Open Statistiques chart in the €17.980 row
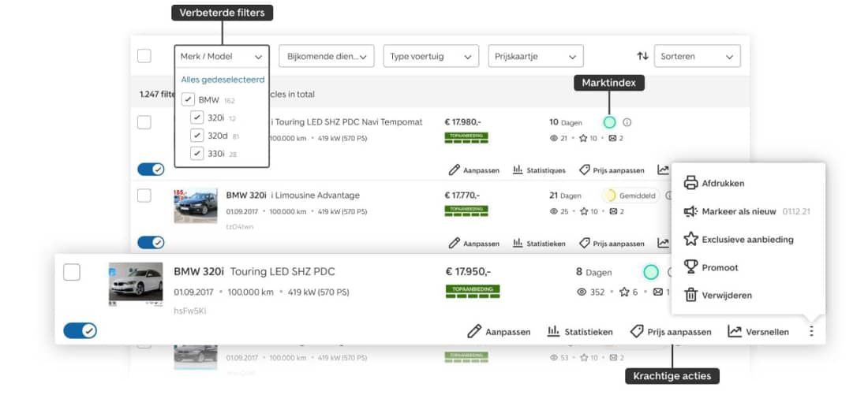868x395 pixels. coord(539,170)
